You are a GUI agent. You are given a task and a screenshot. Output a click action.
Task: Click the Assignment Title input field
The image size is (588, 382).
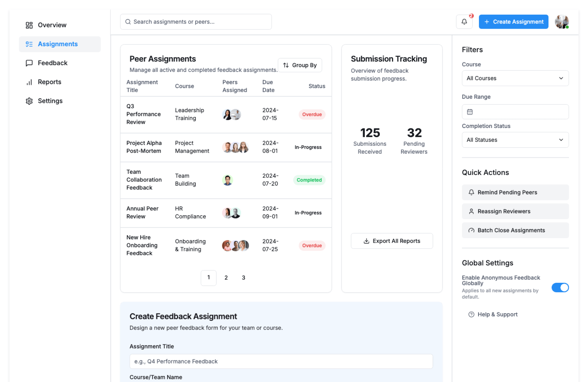pyautogui.click(x=281, y=361)
